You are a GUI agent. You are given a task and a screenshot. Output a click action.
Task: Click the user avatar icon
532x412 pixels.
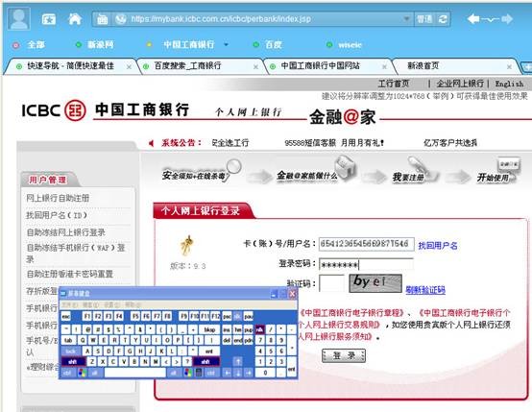pos(19,18)
